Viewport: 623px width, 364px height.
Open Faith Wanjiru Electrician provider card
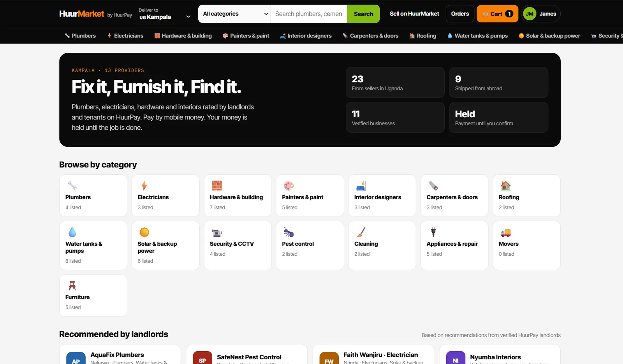(373, 354)
